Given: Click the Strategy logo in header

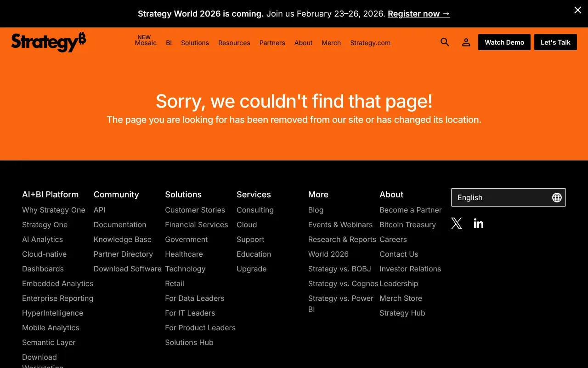Looking at the screenshot, I should (49, 42).
